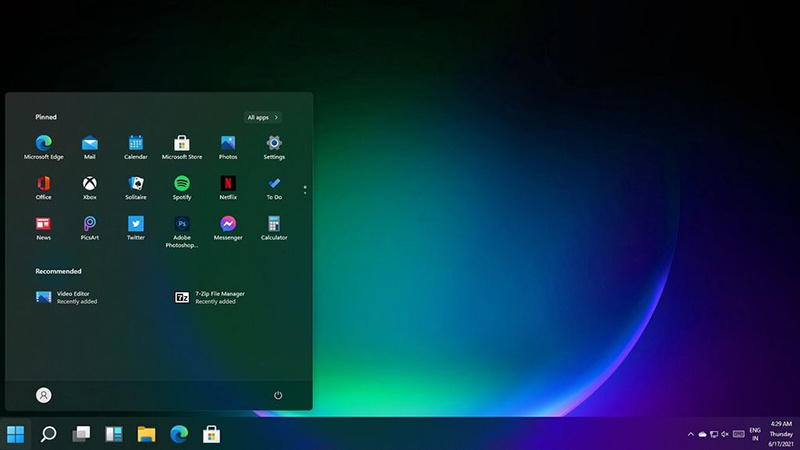Open the Mail app
Image resolution: width=800 pixels, height=450 pixels.
90,147
